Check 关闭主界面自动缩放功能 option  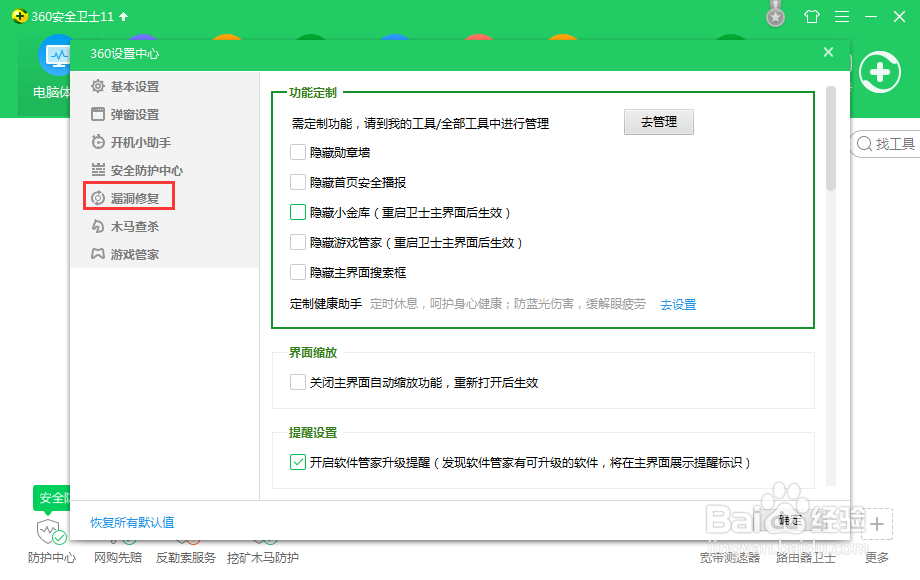297,382
